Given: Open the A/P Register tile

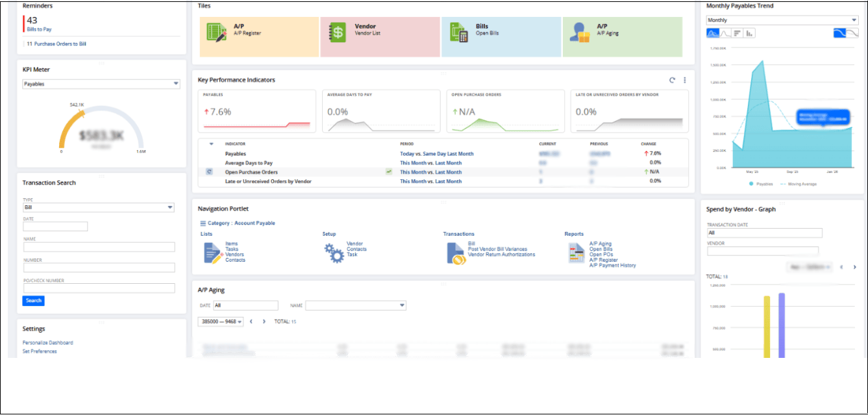Looking at the screenshot, I should [x=259, y=37].
